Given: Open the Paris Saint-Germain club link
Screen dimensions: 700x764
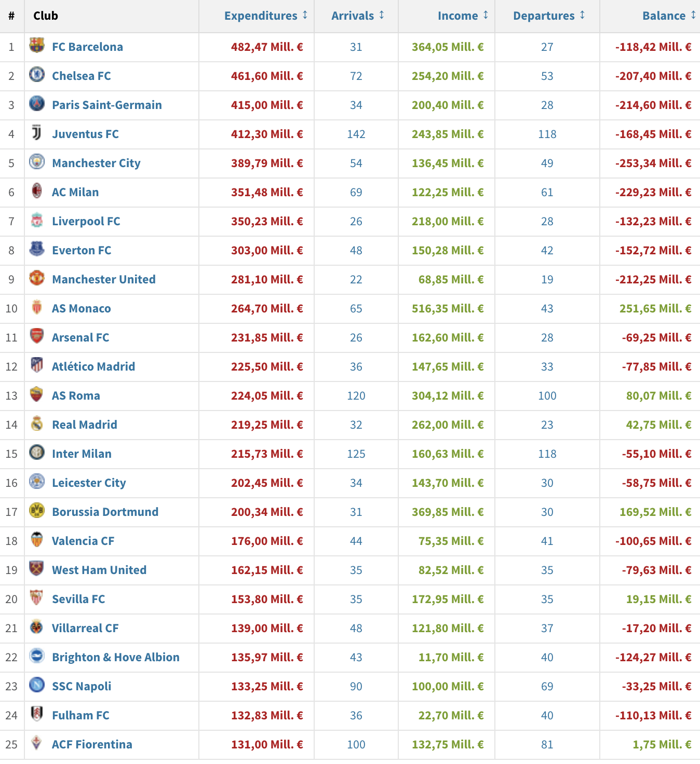Looking at the screenshot, I should tap(106, 105).
